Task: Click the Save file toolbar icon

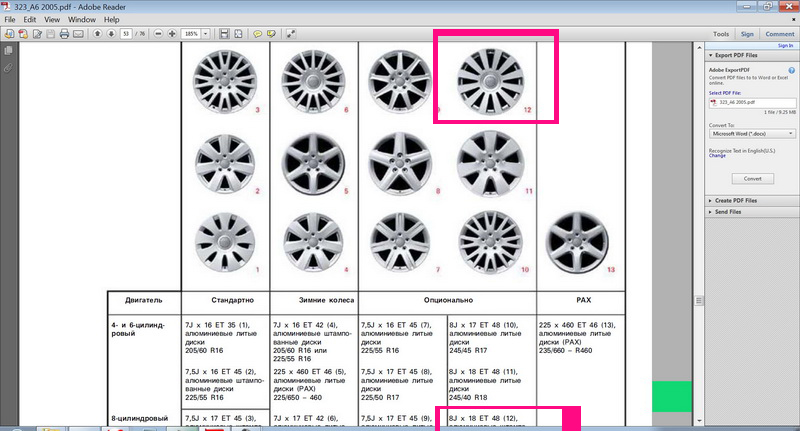Action: pos(51,34)
